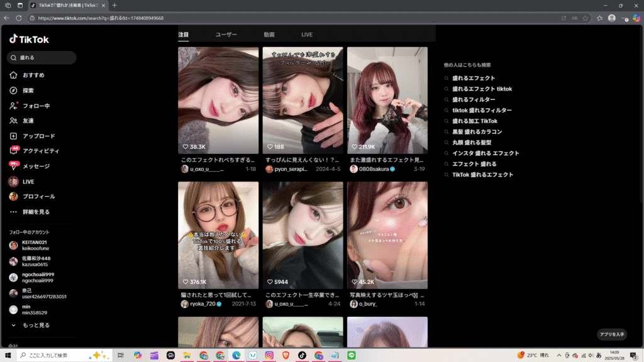
Task: Open Task View on taskbar
Action: point(120,356)
